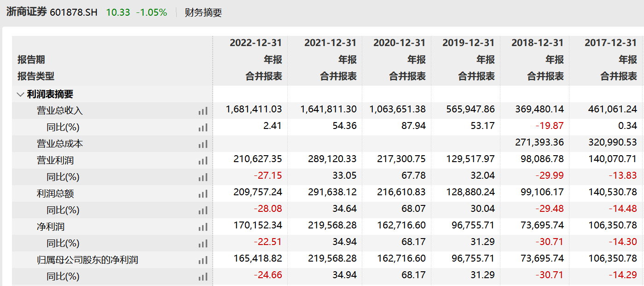Open chart icon for 营业总收入 row
The width and height of the screenshot is (644, 286).
(203, 111)
